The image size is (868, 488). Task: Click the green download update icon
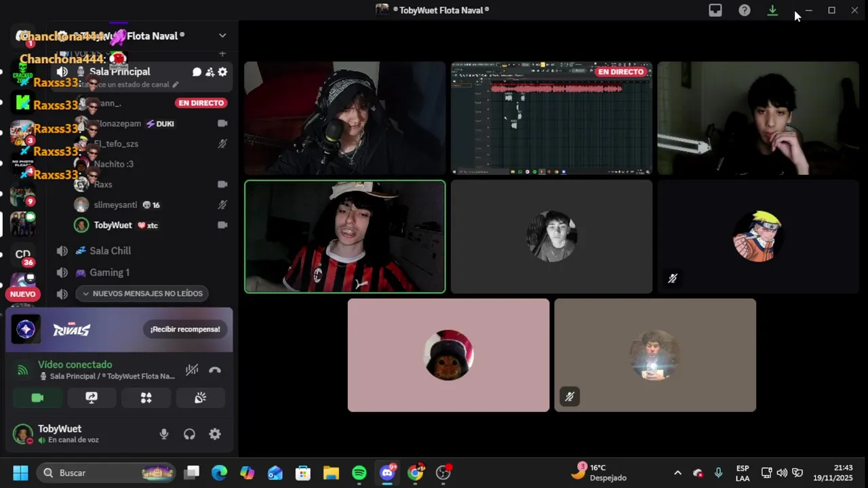pyautogui.click(x=772, y=10)
